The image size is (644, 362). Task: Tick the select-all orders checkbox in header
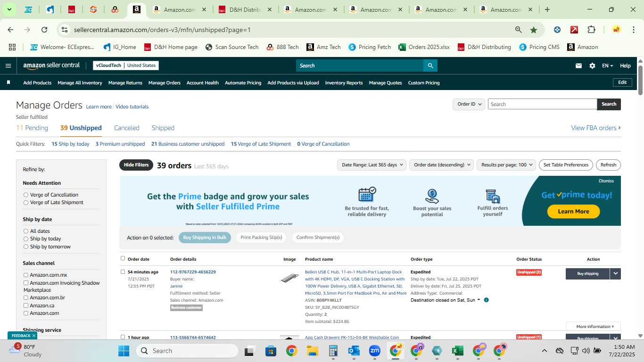tap(123, 258)
